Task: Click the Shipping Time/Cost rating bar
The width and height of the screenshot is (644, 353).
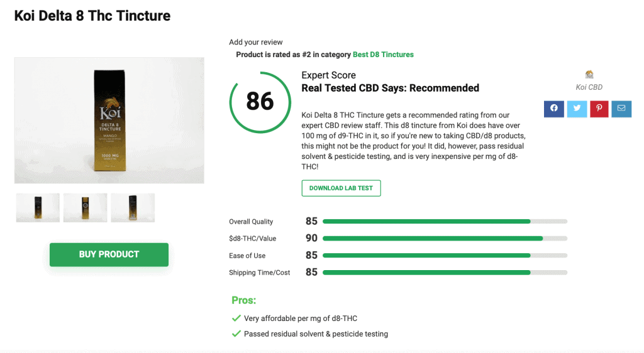Action: pos(445,272)
